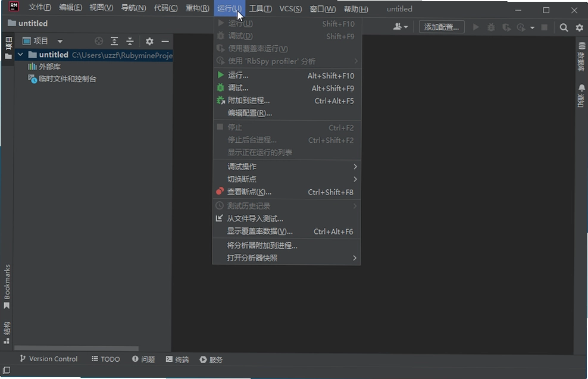The height and width of the screenshot is (379, 588).
Task: Click the toolbar Stop square icon
Action: [545, 27]
